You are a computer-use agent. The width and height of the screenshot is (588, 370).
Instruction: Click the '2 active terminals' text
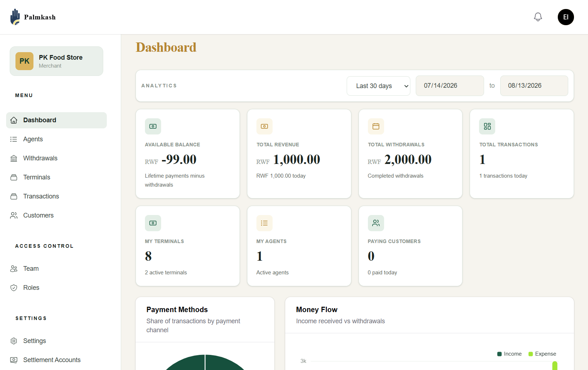point(166,273)
